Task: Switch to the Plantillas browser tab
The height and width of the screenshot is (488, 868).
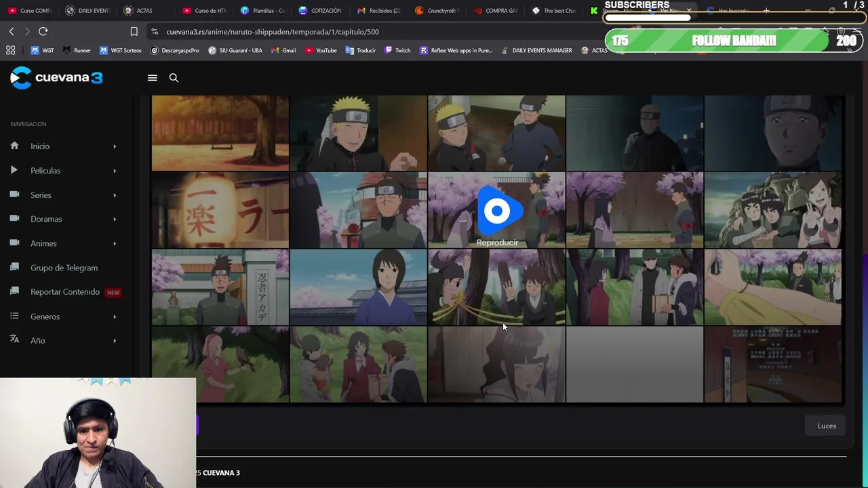Action: pos(263,11)
